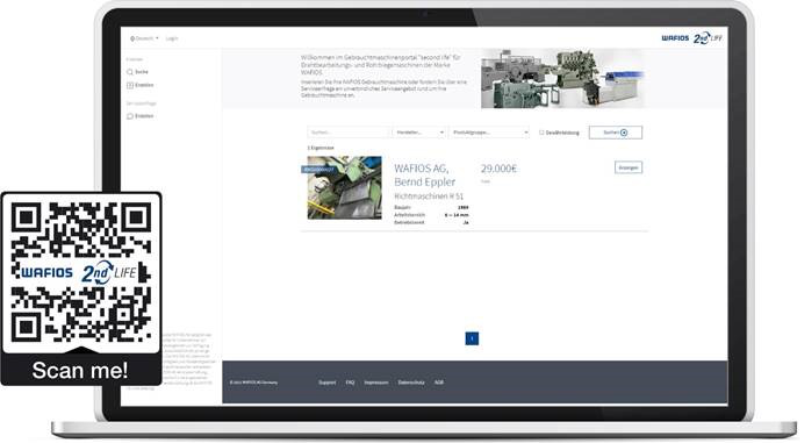Image resolution: width=800 pixels, height=443 pixels.
Task: Select page 1 in the pagination
Action: [472, 338]
